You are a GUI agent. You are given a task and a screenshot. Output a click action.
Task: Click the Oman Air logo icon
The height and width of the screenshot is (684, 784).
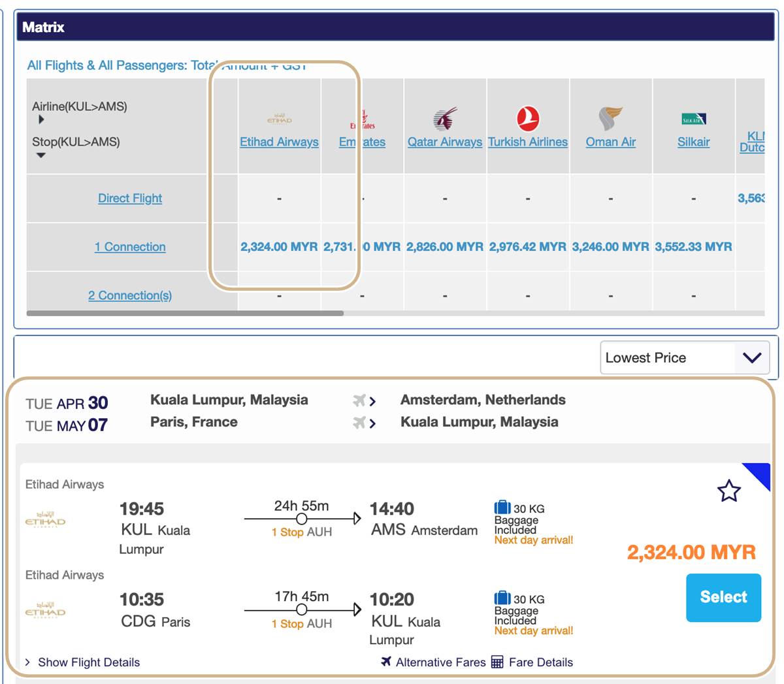(x=611, y=119)
